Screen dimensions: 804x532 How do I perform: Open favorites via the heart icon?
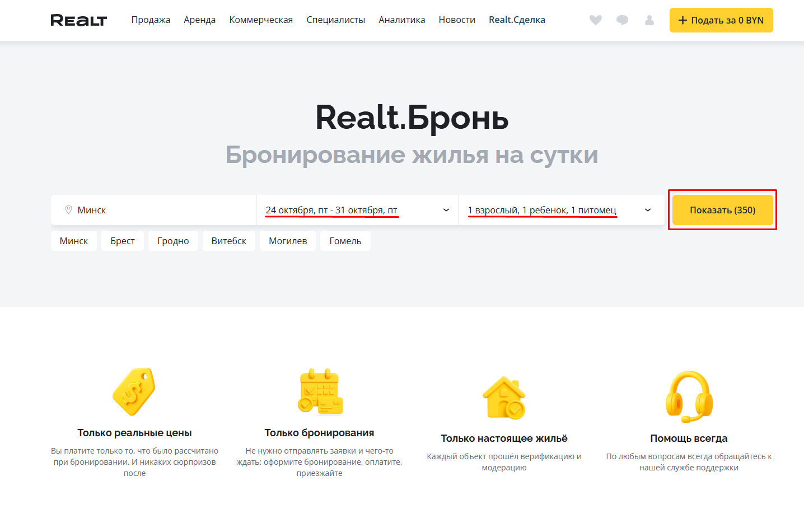click(596, 20)
